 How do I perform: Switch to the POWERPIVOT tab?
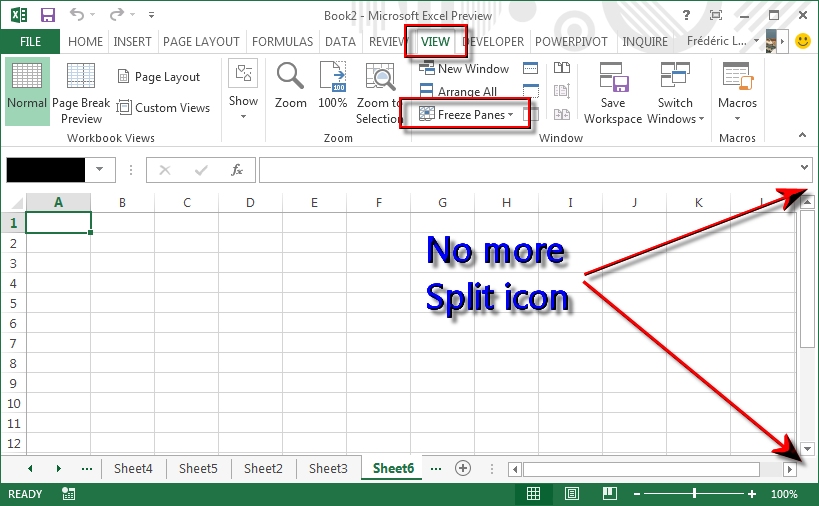(x=571, y=42)
